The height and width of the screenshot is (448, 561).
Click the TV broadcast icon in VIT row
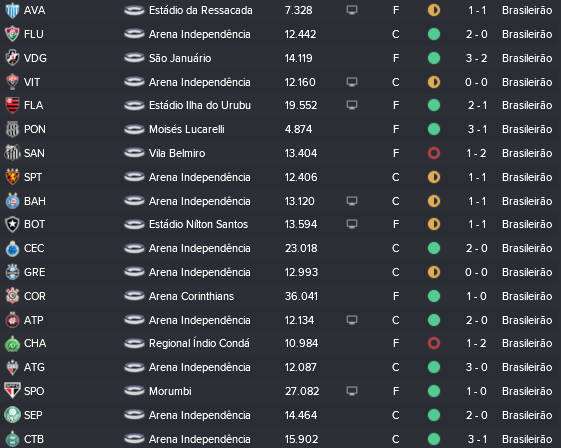[x=352, y=82]
